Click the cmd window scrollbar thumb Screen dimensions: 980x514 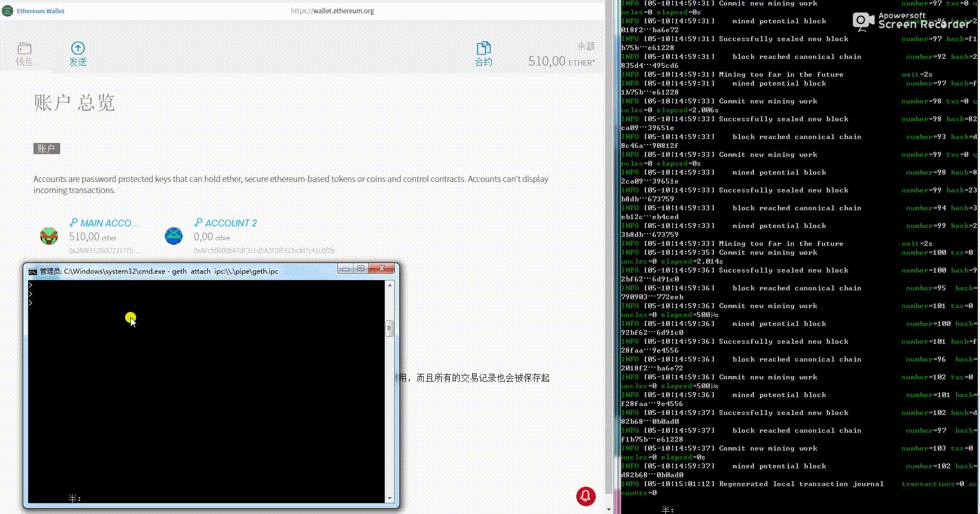390,328
